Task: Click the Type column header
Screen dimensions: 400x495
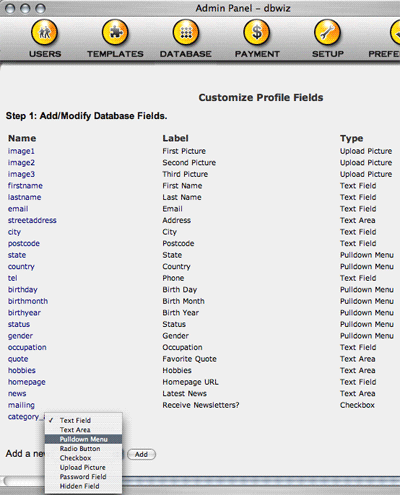Action: point(352,138)
